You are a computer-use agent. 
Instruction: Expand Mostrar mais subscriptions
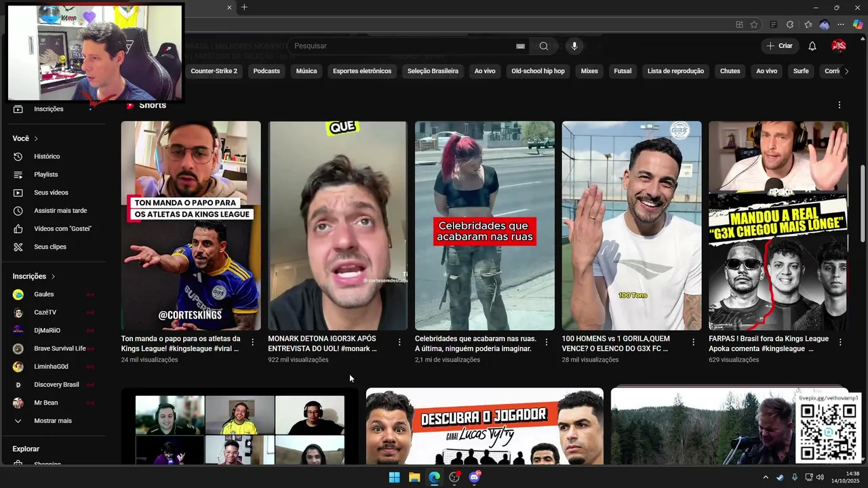pyautogui.click(x=53, y=421)
